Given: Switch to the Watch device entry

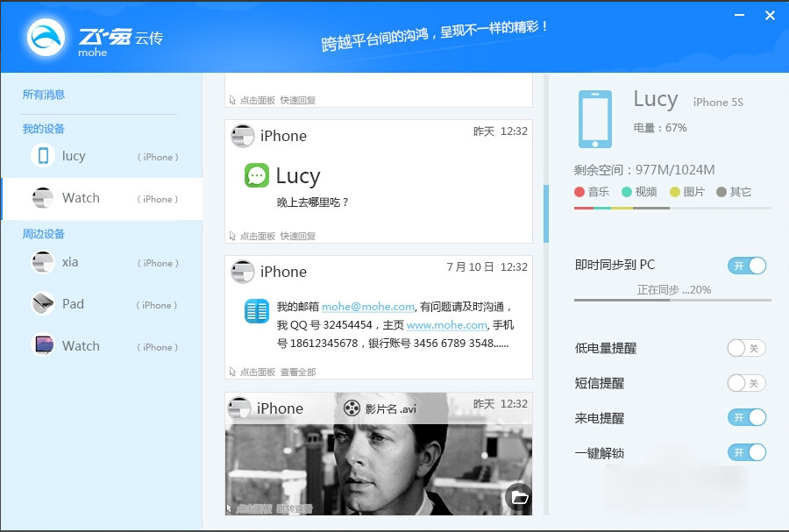Looking at the screenshot, I should pyautogui.click(x=82, y=198).
